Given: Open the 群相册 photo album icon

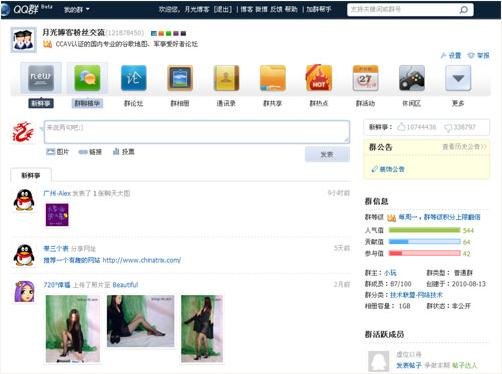Looking at the screenshot, I should [x=180, y=79].
